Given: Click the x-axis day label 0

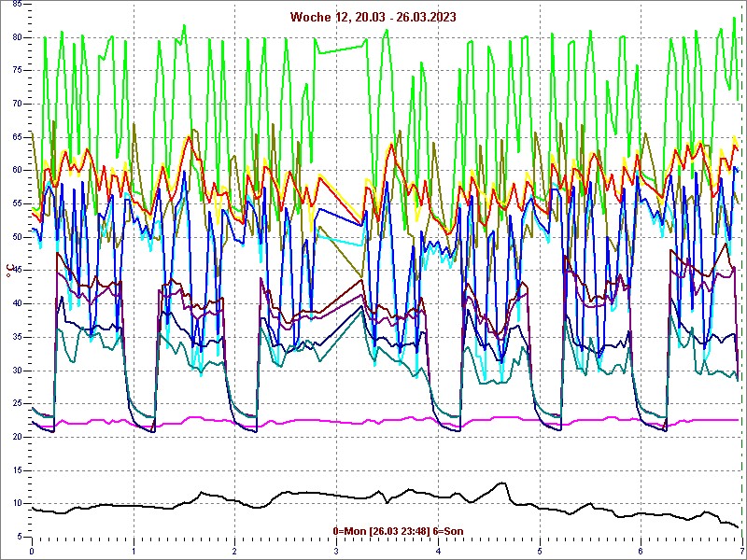Looking at the screenshot, I should tap(32, 552).
